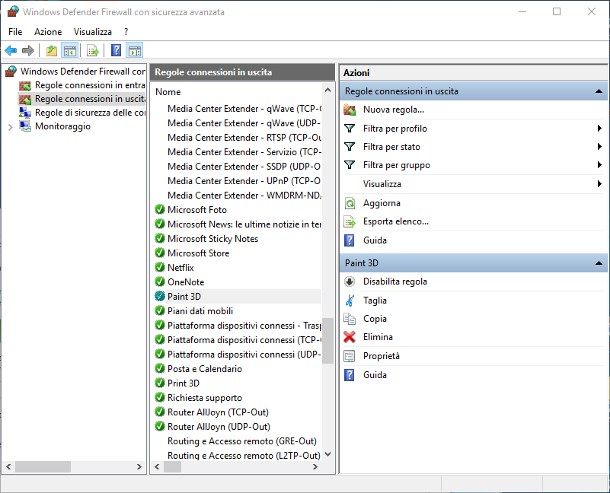This screenshot has width=610, height=493.
Task: Click the rules list horizontal scroll right arrow
Action: point(315,467)
